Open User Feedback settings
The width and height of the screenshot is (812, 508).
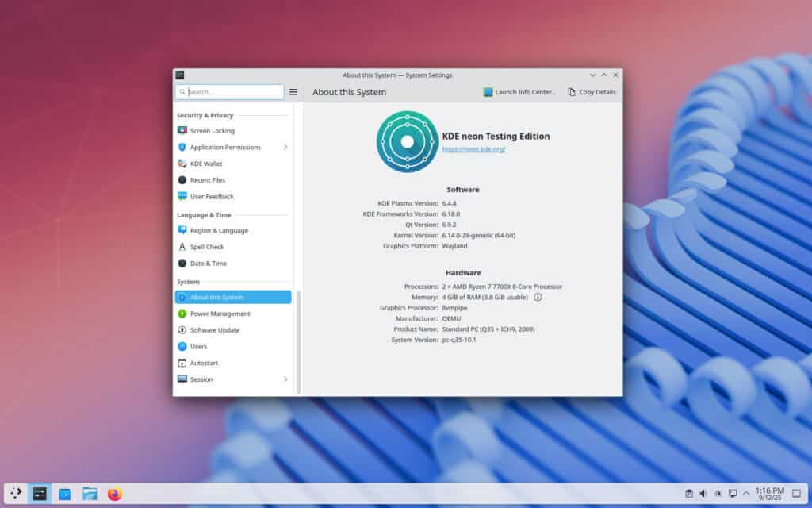[x=233, y=197]
